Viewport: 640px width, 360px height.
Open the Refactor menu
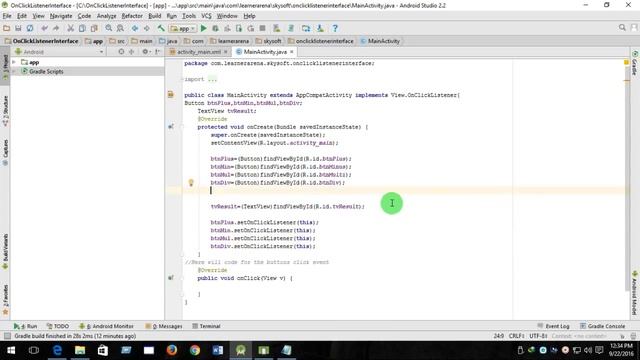(x=132, y=16)
